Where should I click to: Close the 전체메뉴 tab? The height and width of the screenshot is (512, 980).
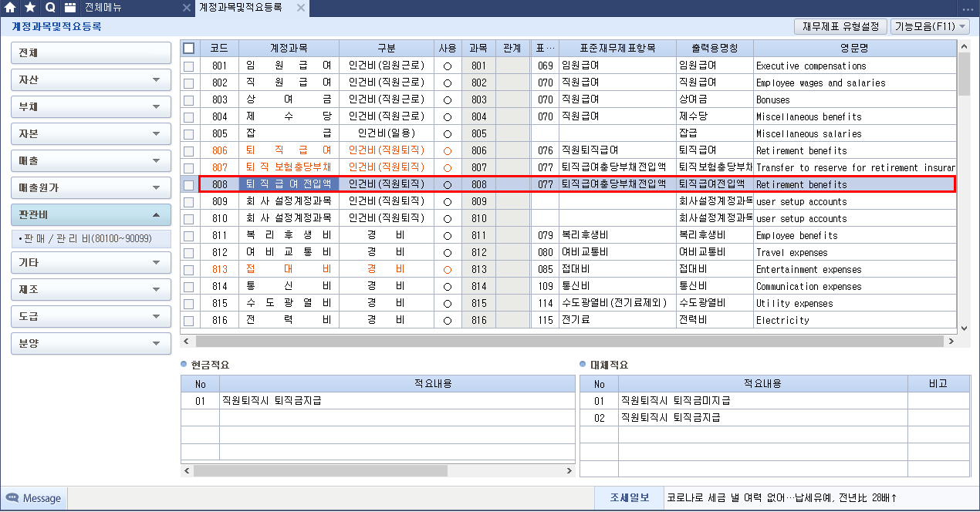(186, 8)
